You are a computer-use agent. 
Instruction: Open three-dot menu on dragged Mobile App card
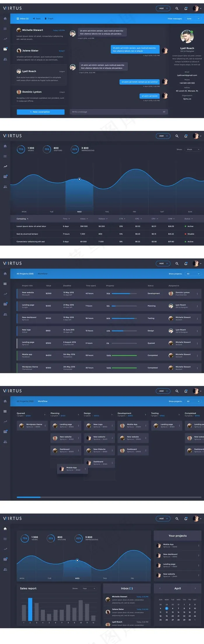point(85,469)
